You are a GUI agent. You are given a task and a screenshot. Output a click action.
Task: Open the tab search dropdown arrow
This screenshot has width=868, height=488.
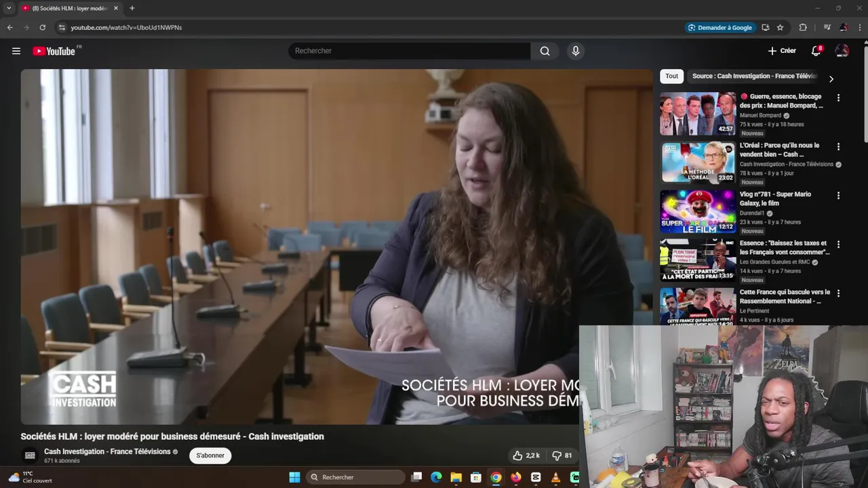(9, 8)
